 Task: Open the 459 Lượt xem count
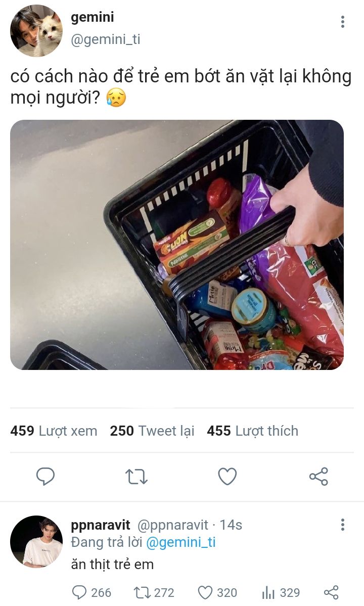[54, 431]
